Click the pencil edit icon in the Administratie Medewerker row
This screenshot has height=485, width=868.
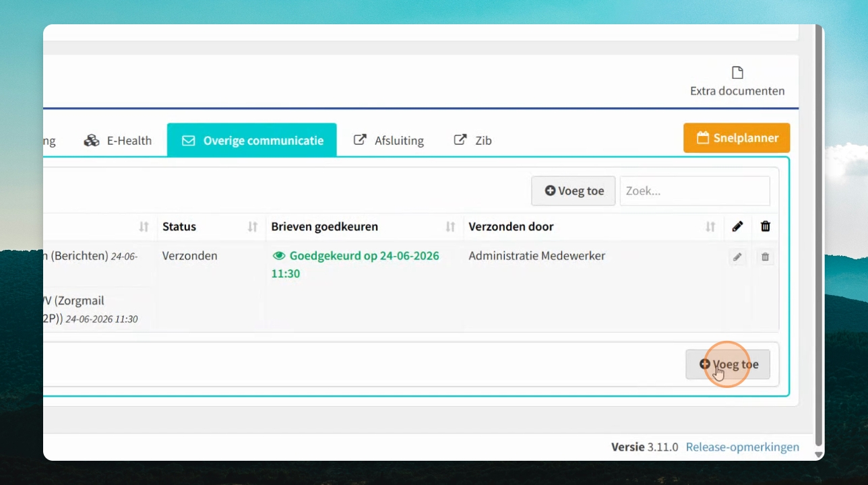[737, 257]
